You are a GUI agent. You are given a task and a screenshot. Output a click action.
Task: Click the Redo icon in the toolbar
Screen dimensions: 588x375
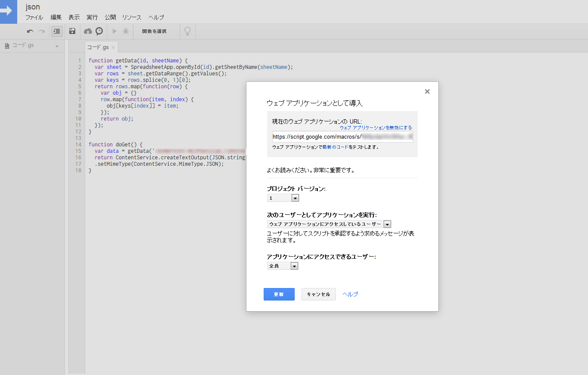(41, 31)
